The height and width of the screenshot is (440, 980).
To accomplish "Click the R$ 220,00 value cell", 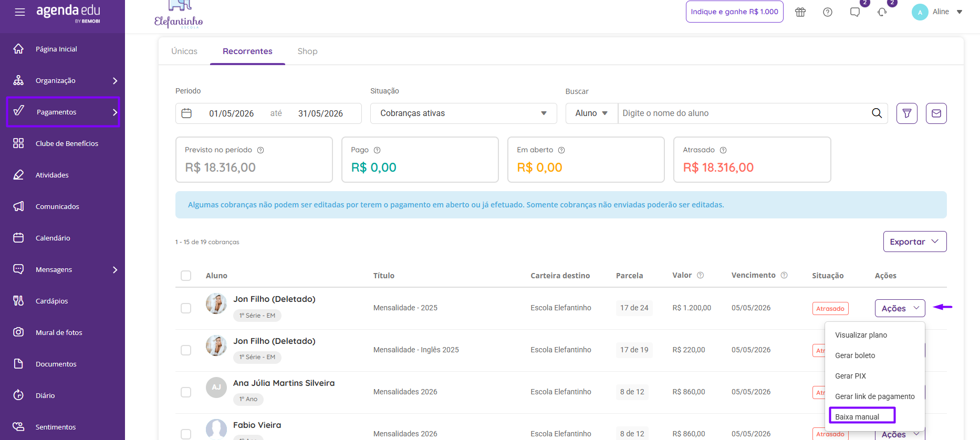I will tap(689, 350).
